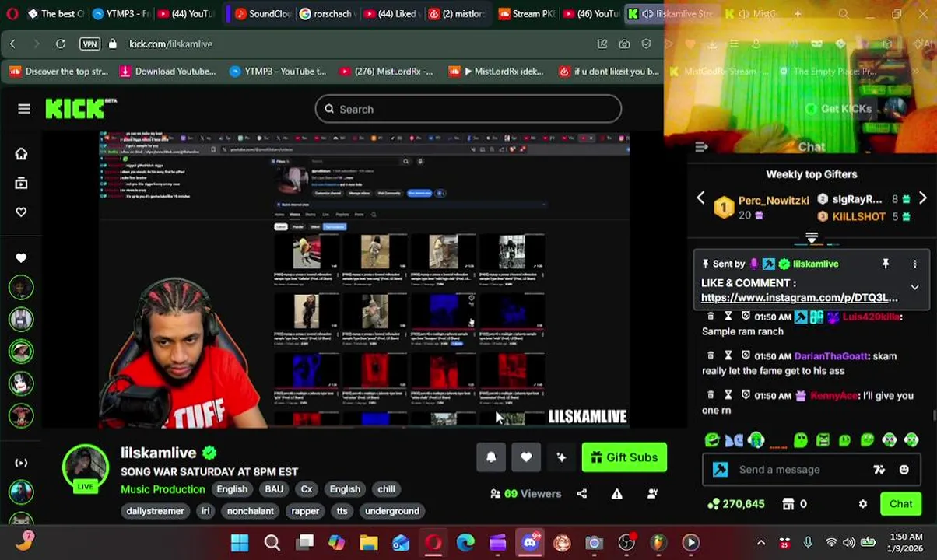Open the chat identity badge icon in message box
Viewport: 937px width, 560px height.
[721, 470]
